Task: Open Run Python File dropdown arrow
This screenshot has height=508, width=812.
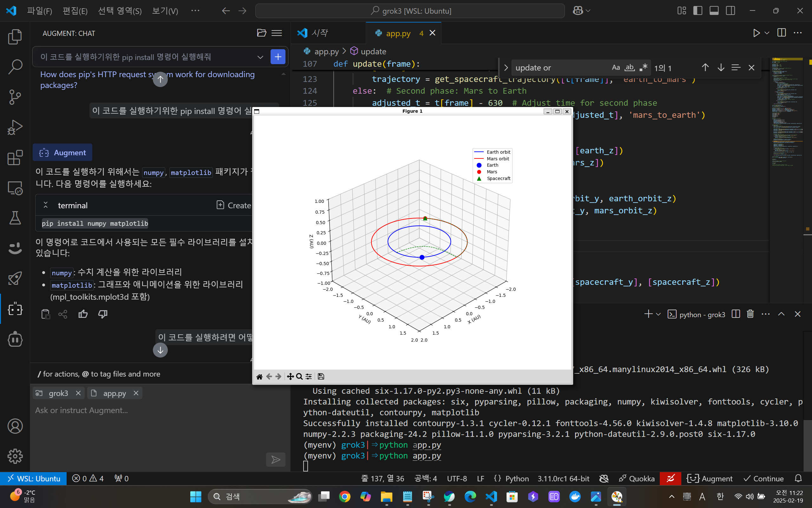Action: tap(767, 33)
